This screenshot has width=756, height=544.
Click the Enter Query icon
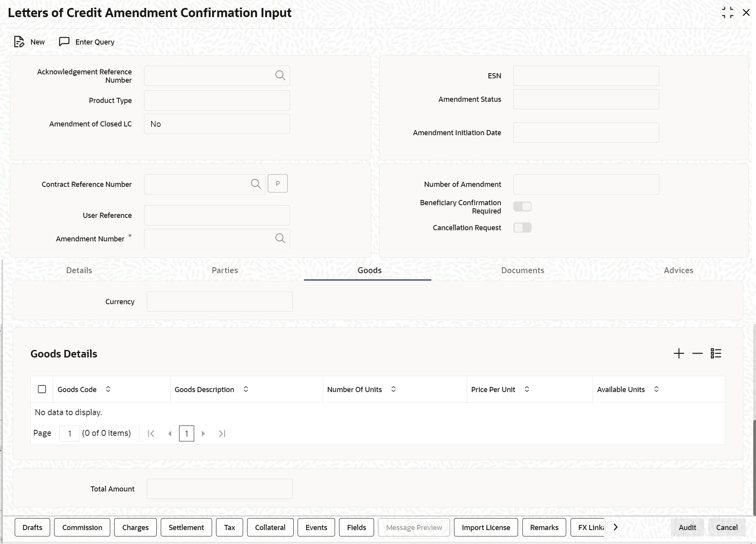pyautogui.click(x=64, y=42)
